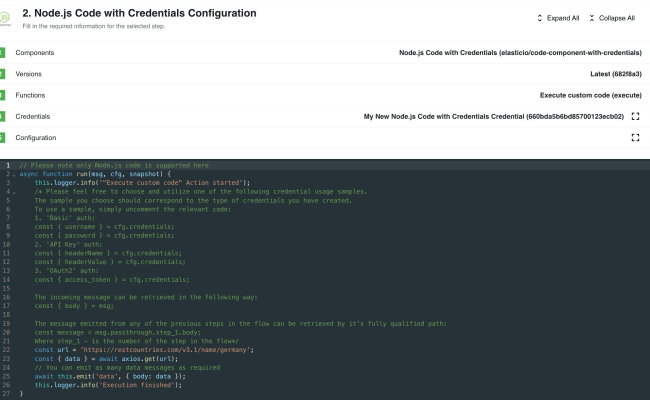
Task: Open the Configuration section row
Action: [325, 138]
